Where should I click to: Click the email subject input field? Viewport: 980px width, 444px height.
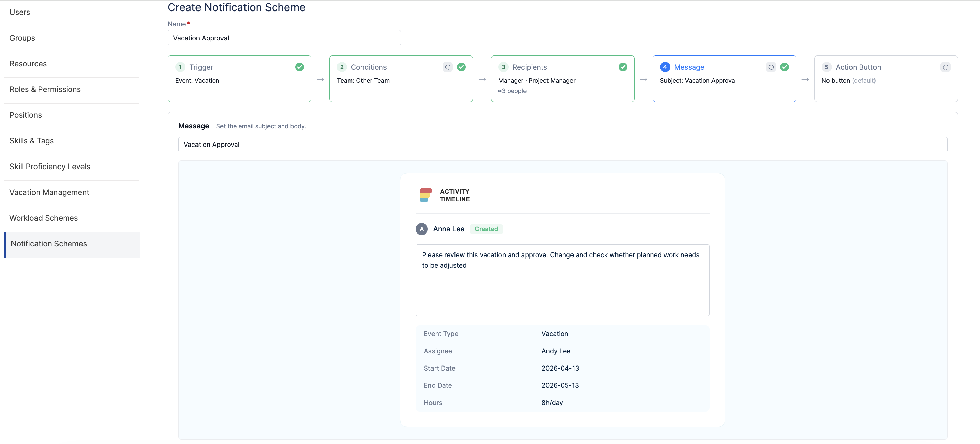pos(563,145)
